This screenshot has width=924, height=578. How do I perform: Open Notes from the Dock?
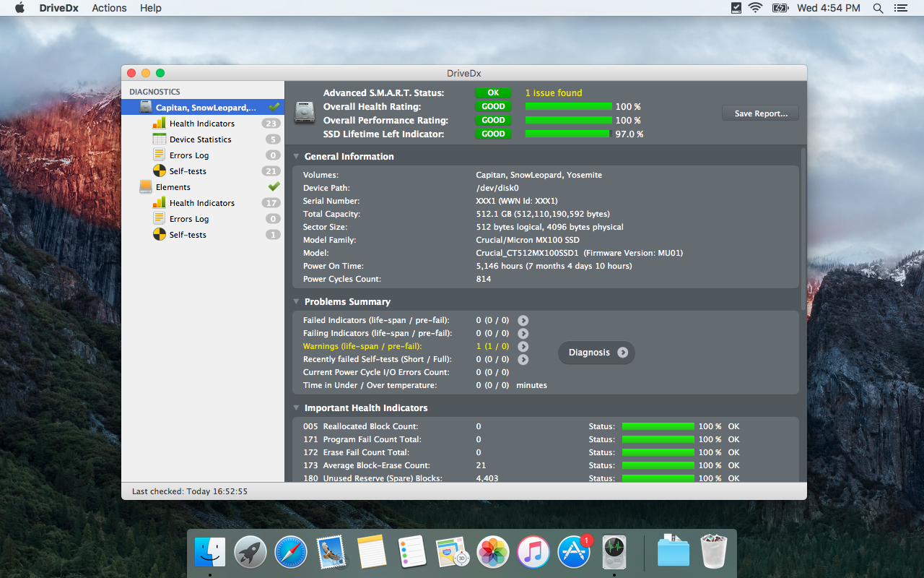click(x=372, y=553)
